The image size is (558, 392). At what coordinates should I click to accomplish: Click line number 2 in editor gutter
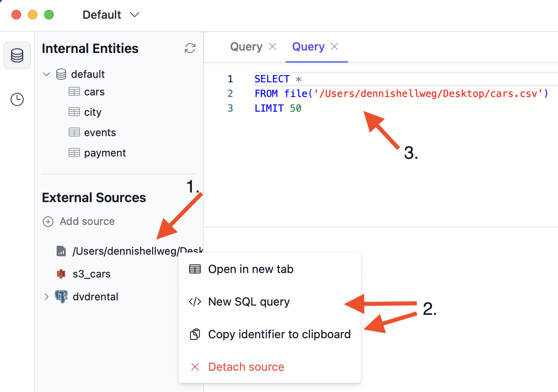(230, 94)
